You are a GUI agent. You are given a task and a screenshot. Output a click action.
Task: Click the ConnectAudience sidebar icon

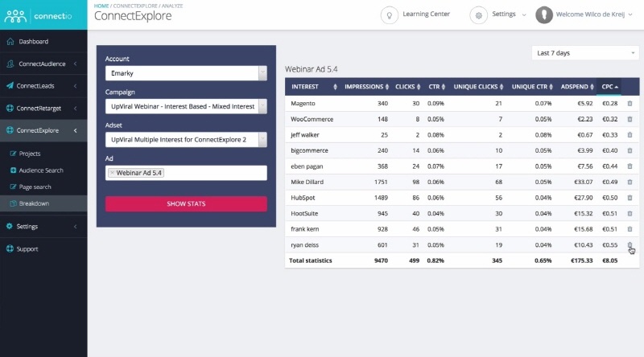pyautogui.click(x=10, y=64)
